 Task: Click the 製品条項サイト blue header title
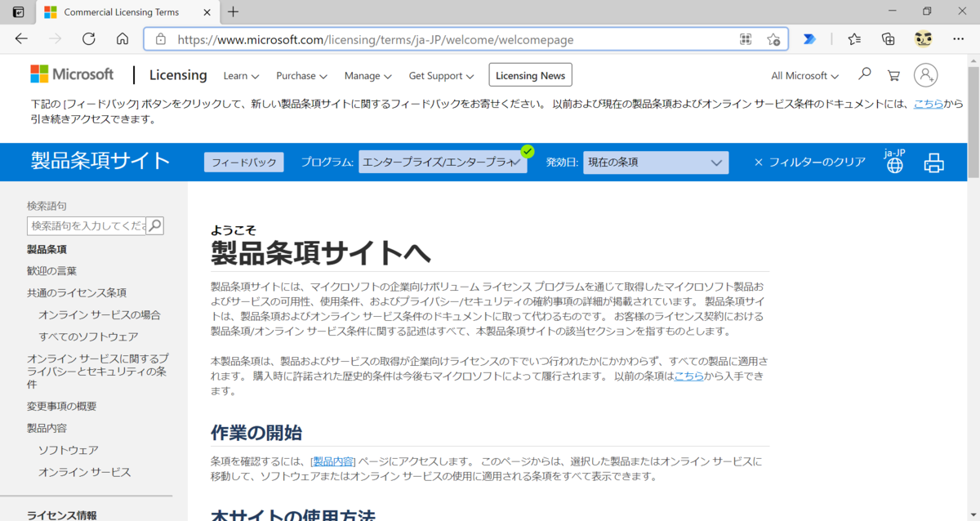100,161
